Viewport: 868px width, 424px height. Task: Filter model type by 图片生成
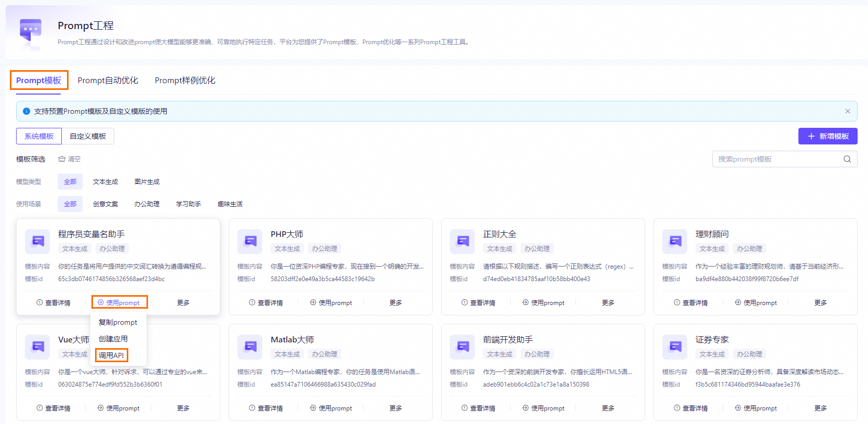[147, 181]
